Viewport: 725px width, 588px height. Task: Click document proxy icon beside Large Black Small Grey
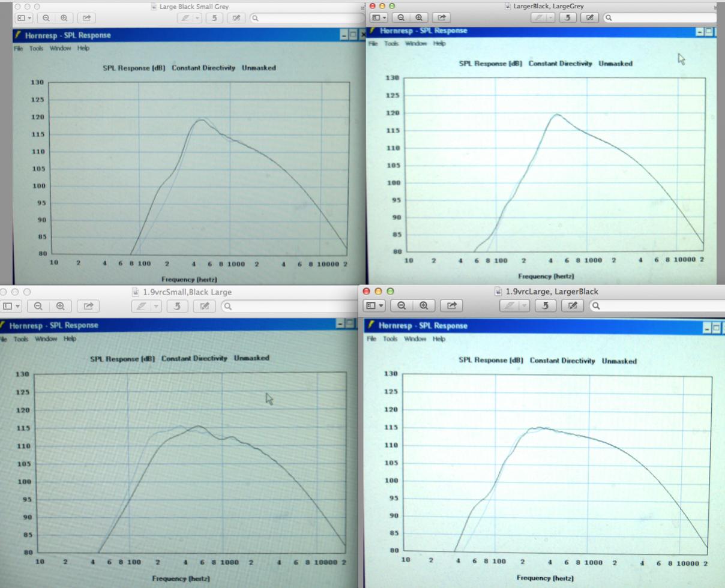(x=154, y=7)
